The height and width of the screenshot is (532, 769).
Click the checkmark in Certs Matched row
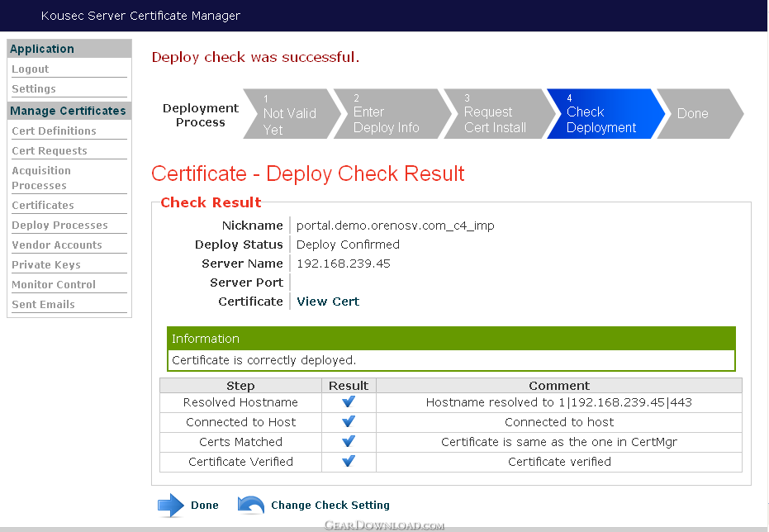[x=349, y=441]
